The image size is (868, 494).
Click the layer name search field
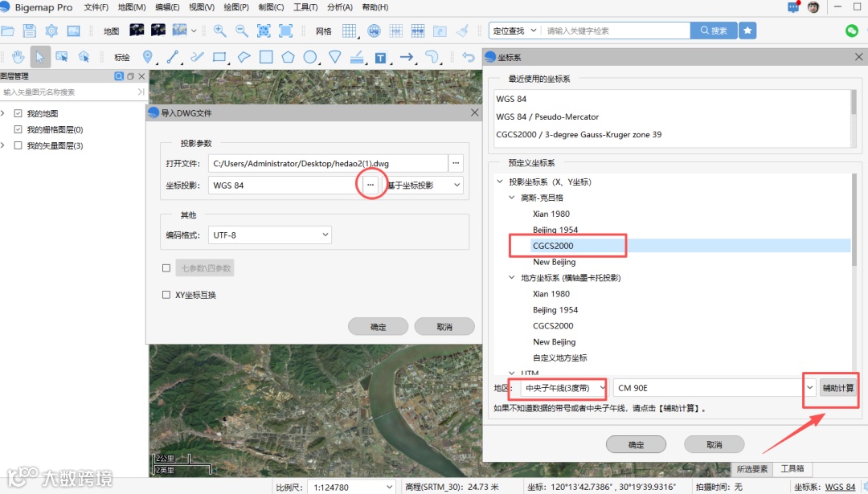pyautogui.click(x=69, y=92)
